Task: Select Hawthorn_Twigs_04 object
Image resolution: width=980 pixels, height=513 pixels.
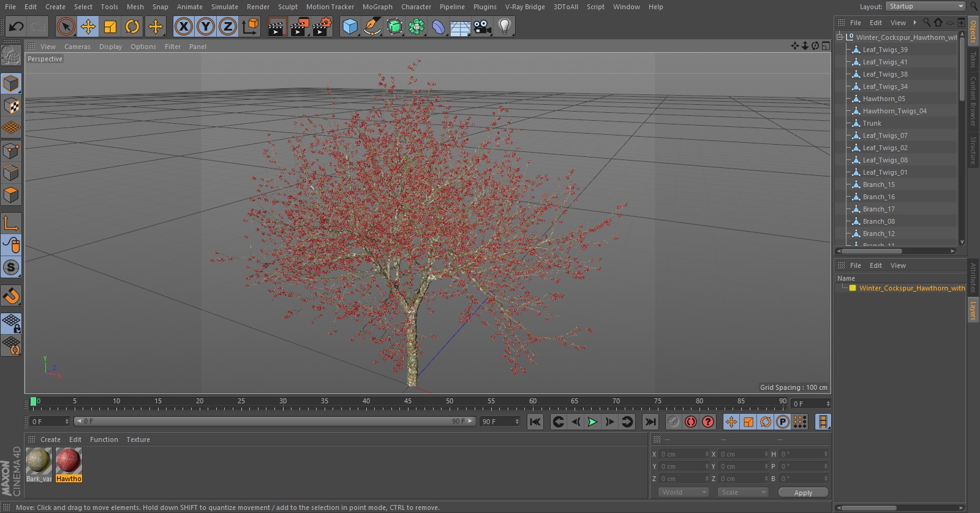Action: (894, 111)
